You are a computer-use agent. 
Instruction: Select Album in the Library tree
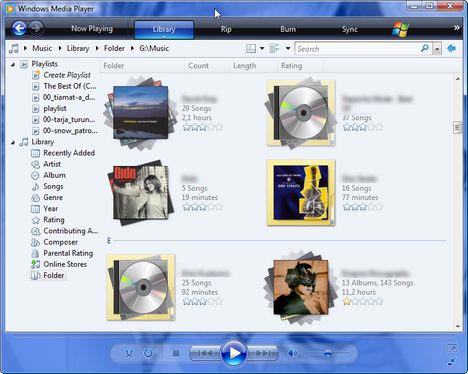click(54, 175)
